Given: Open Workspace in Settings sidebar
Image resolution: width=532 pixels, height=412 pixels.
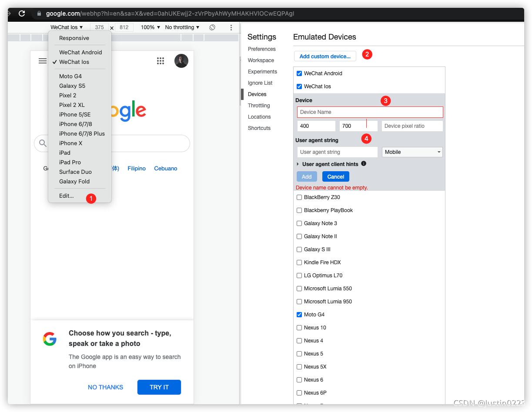Looking at the screenshot, I should tap(261, 60).
